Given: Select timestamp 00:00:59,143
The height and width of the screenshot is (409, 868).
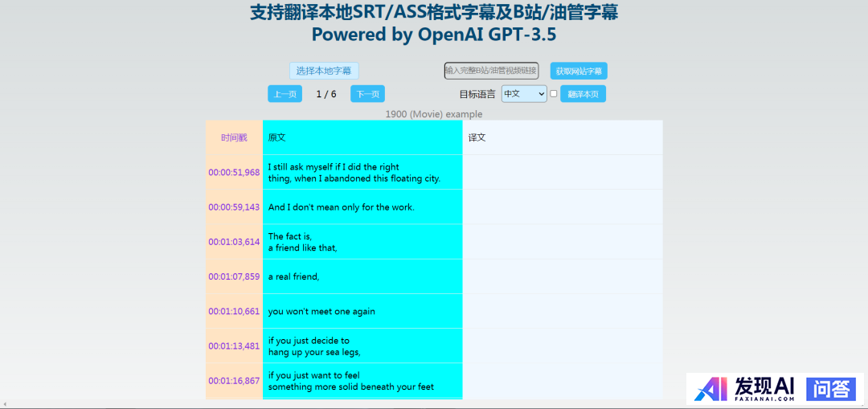Looking at the screenshot, I should coord(234,207).
